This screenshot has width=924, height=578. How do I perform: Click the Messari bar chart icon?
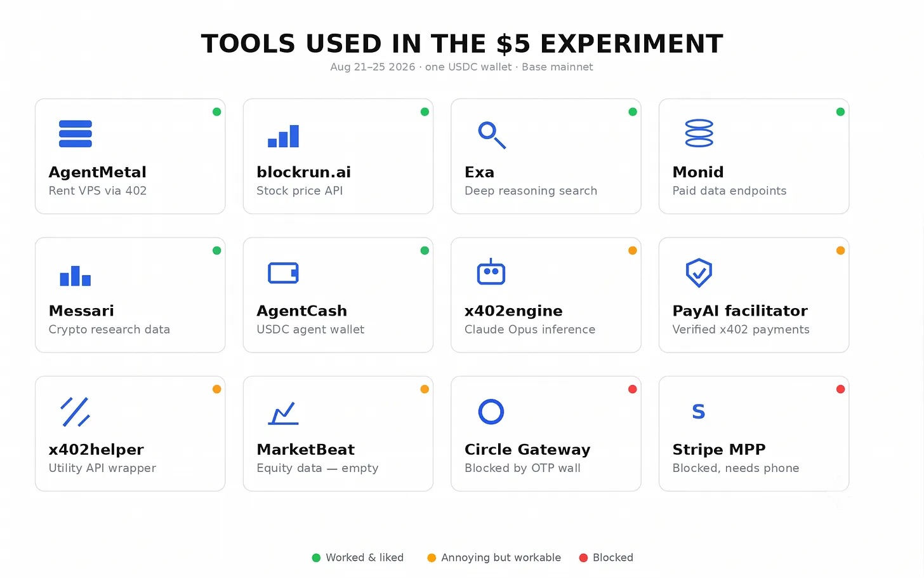[x=76, y=276]
